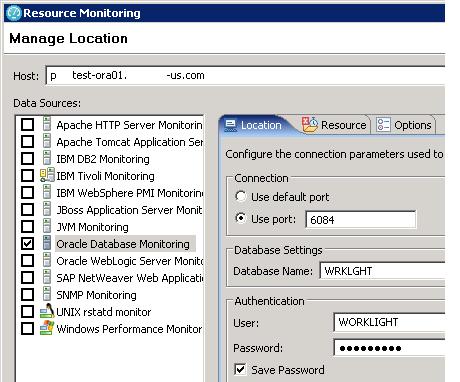Enable the IBM DB2 Monitoring checkbox
The width and height of the screenshot is (460, 382).
(x=27, y=159)
